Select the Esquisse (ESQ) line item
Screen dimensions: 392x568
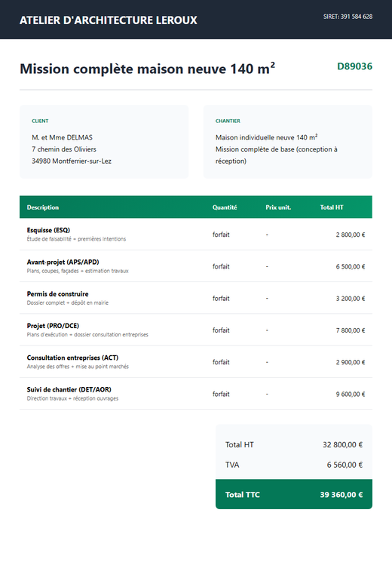[x=196, y=235]
